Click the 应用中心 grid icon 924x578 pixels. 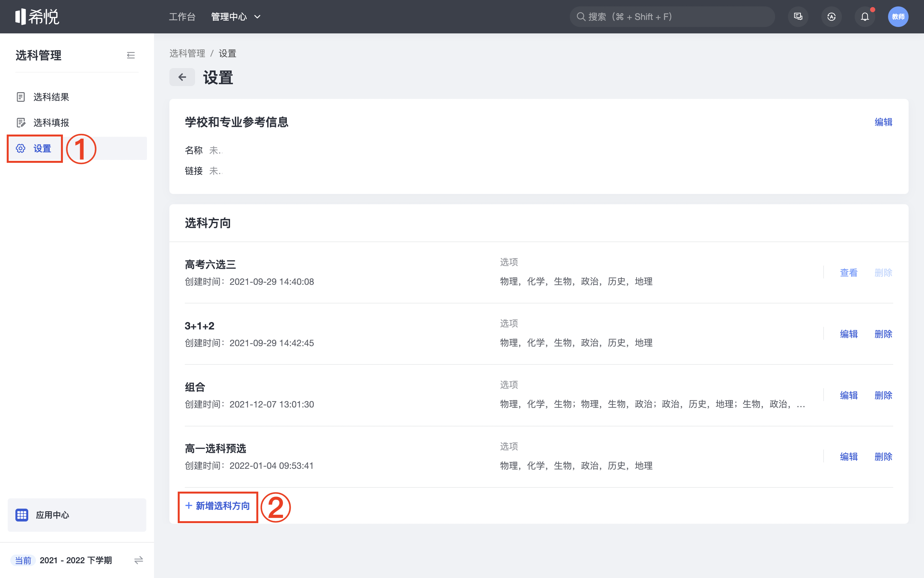[22, 515]
